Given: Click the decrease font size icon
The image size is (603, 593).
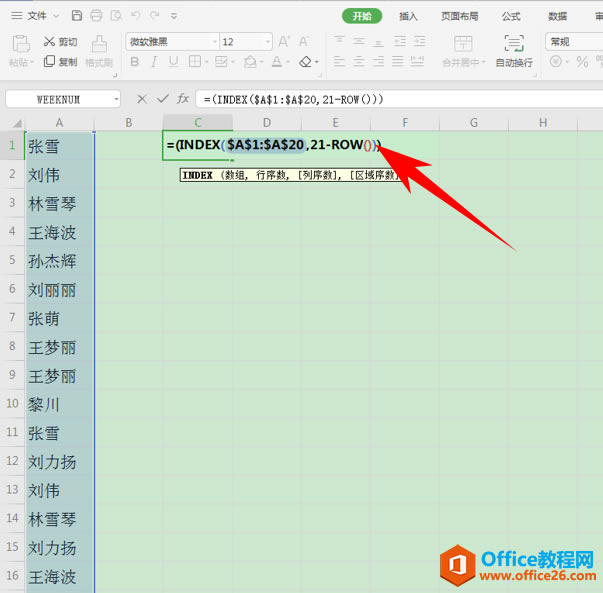Looking at the screenshot, I should click(x=304, y=41).
